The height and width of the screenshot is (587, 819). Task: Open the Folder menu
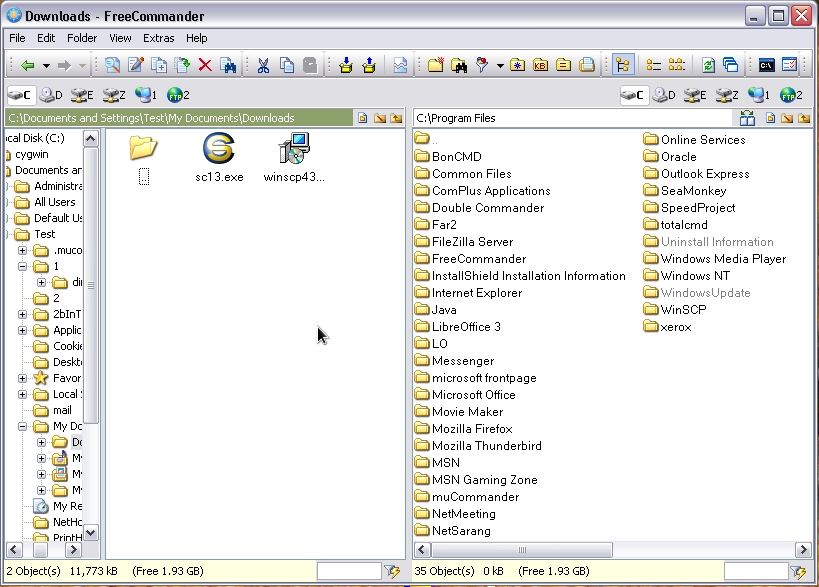[x=82, y=38]
